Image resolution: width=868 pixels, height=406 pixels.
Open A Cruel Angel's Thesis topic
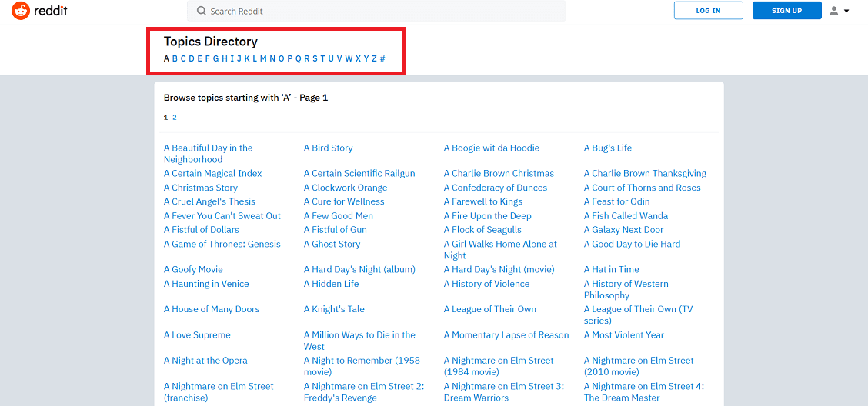[x=209, y=202]
